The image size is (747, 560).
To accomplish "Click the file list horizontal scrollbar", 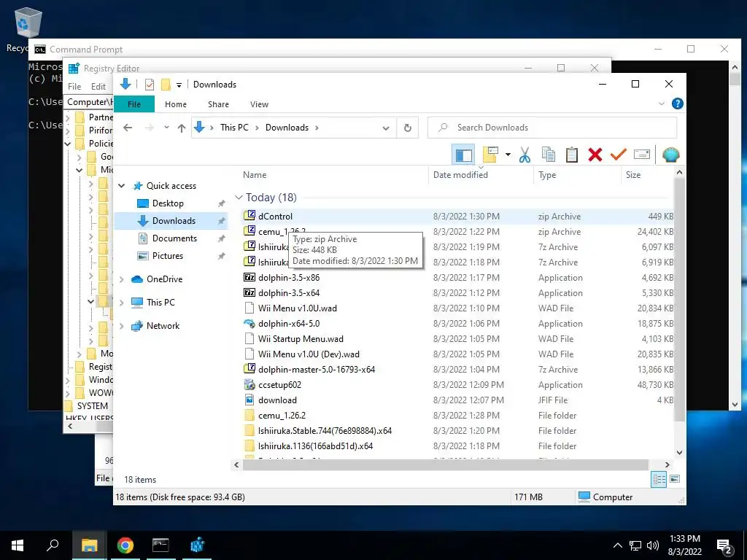I will coord(446,464).
